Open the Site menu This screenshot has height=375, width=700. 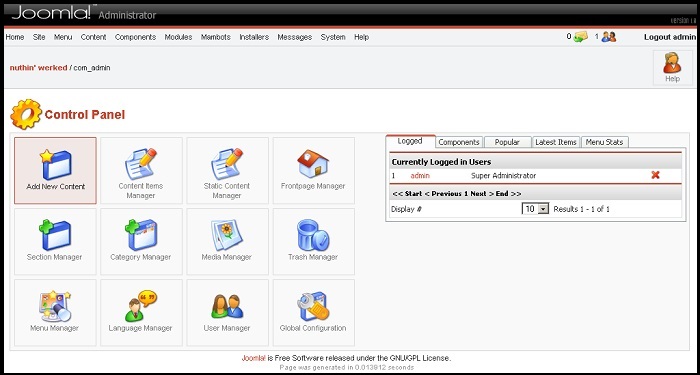[x=39, y=38]
